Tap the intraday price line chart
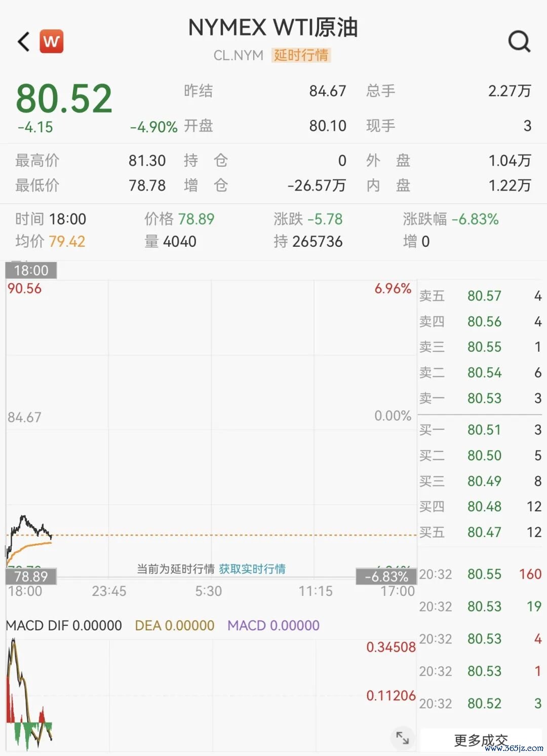Image resolution: width=547 pixels, height=756 pixels. [211, 429]
